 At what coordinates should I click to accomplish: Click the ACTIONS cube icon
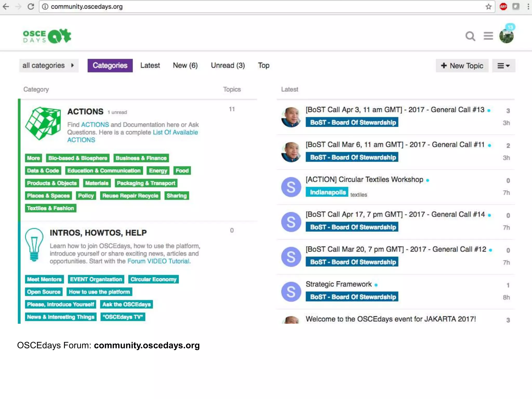pos(43,123)
